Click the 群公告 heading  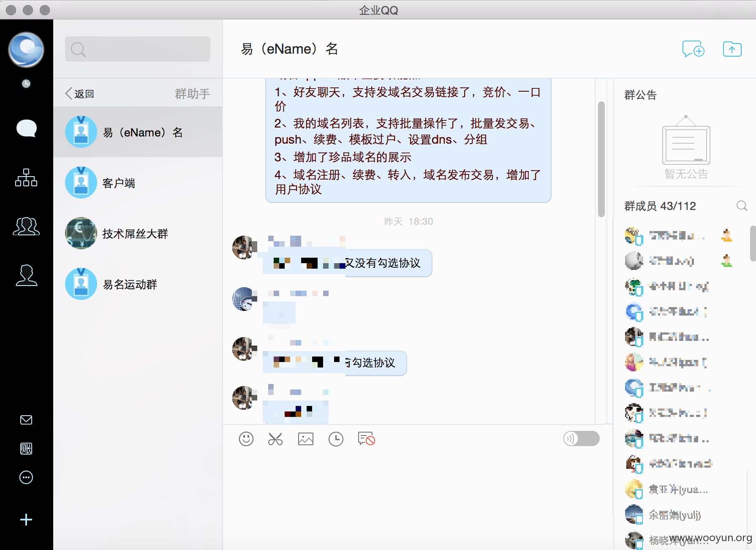pyautogui.click(x=641, y=95)
